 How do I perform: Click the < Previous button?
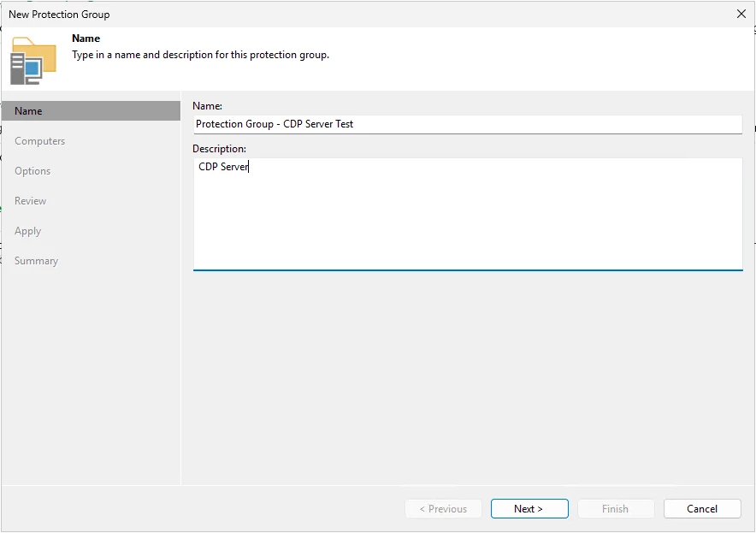pyautogui.click(x=444, y=509)
